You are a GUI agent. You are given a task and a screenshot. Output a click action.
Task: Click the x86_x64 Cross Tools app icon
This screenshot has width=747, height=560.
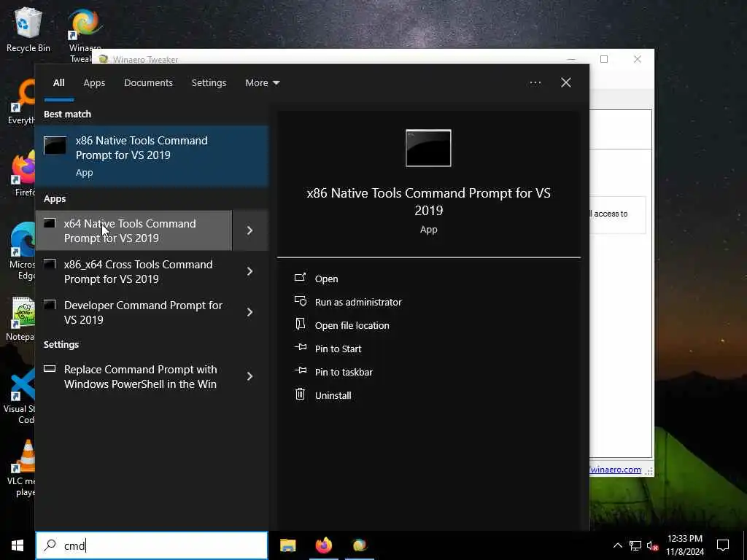[x=50, y=264]
